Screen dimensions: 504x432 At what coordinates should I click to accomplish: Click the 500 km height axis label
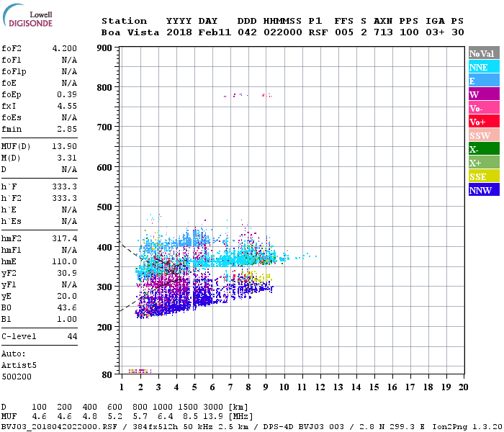tap(104, 207)
